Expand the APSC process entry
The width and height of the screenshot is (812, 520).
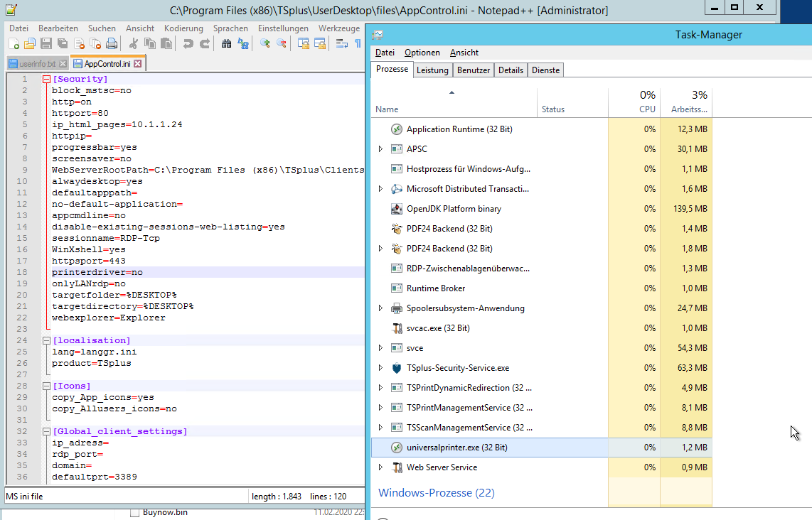pos(380,149)
